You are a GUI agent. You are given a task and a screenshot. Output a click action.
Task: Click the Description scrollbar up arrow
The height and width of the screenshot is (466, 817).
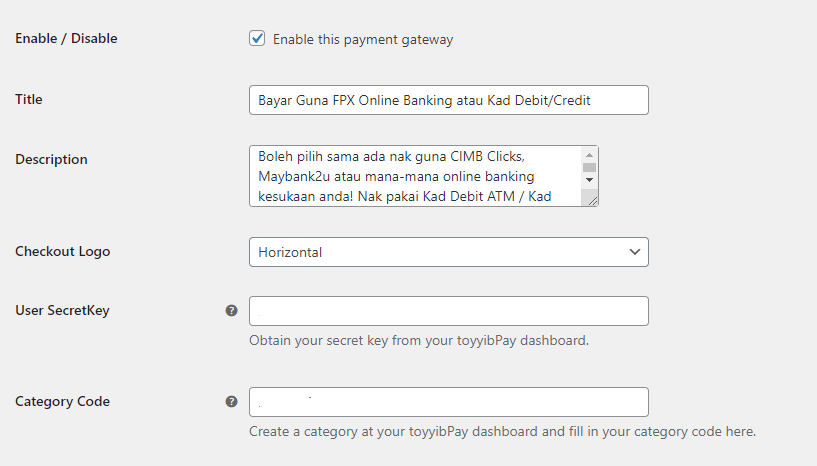(x=589, y=155)
